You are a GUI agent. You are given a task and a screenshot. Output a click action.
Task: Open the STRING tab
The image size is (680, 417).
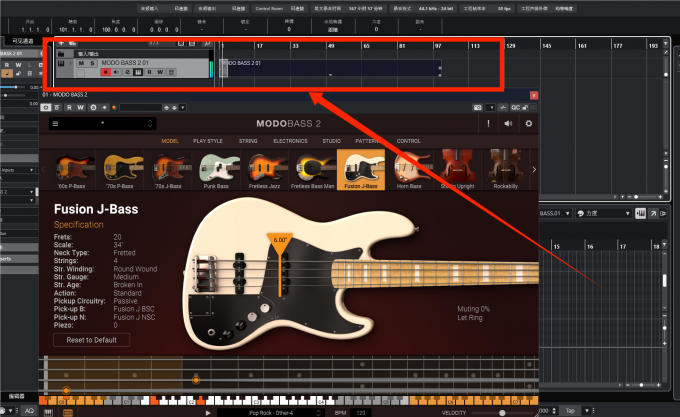[248, 141]
